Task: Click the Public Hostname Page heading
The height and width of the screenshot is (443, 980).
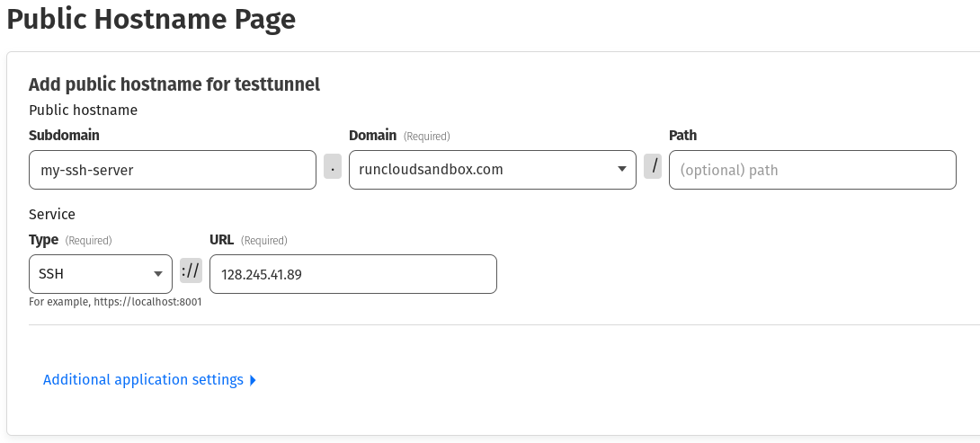Action: pos(151,18)
